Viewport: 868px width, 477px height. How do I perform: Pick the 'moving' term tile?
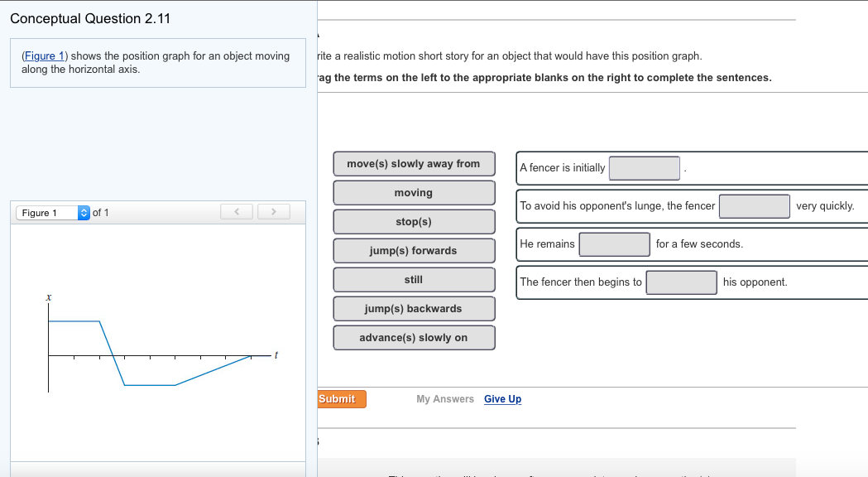414,193
